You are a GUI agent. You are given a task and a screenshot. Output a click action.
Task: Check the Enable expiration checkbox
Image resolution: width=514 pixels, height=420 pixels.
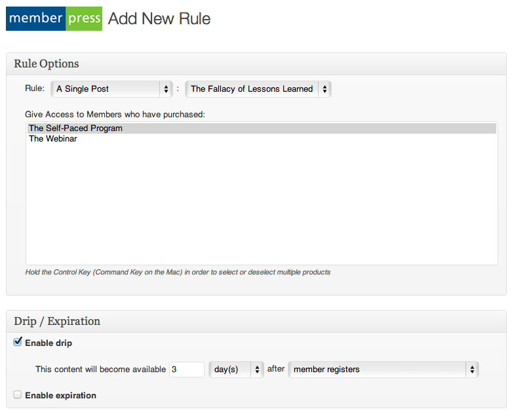18,395
